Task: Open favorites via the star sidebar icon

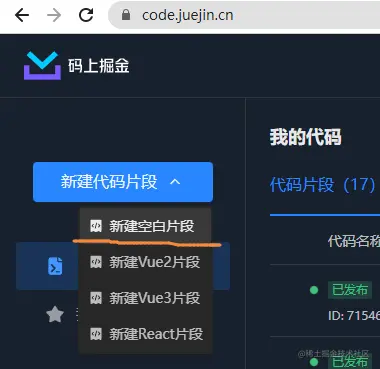Action: tap(55, 315)
